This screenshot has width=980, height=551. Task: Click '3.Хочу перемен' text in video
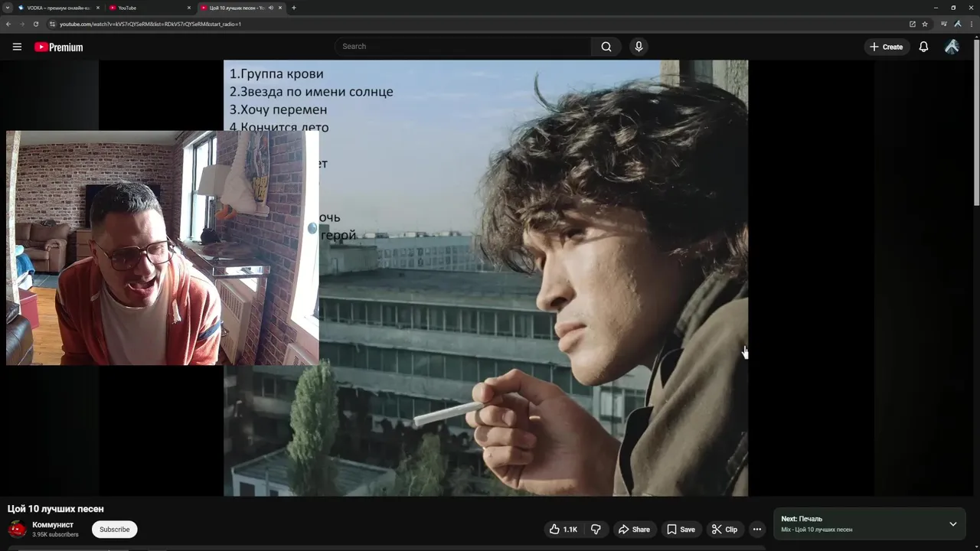click(278, 109)
